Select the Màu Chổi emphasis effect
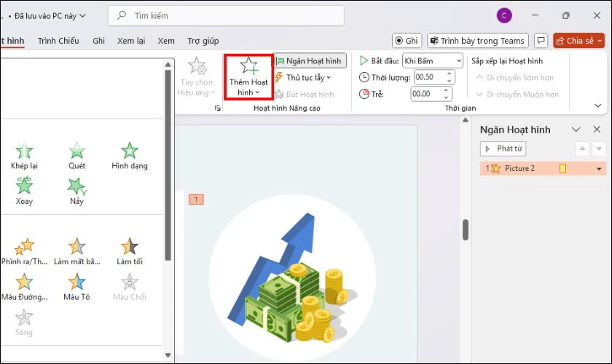Image resolution: width=612 pixels, height=364 pixels. tap(130, 287)
